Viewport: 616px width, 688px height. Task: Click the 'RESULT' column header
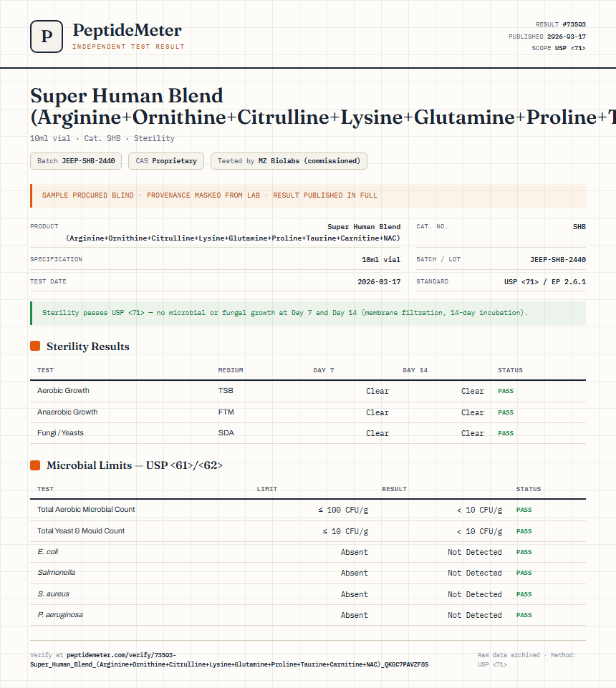pyautogui.click(x=394, y=489)
